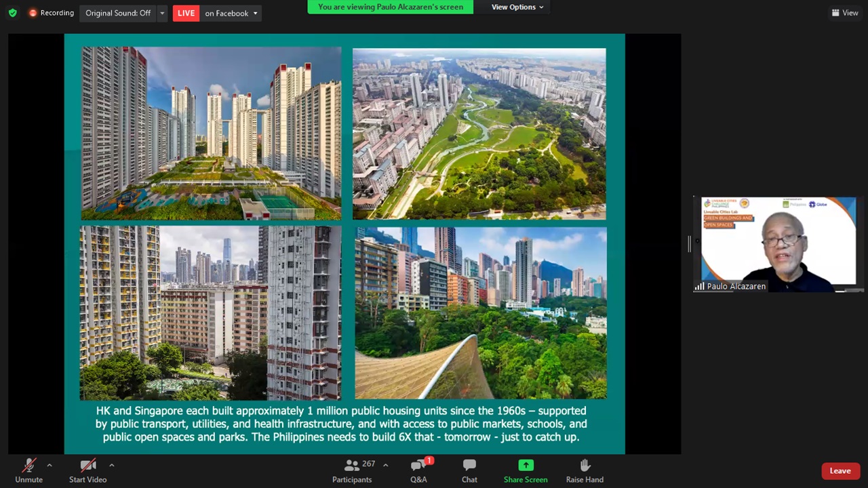Expand the Participants options caret

[385, 465]
